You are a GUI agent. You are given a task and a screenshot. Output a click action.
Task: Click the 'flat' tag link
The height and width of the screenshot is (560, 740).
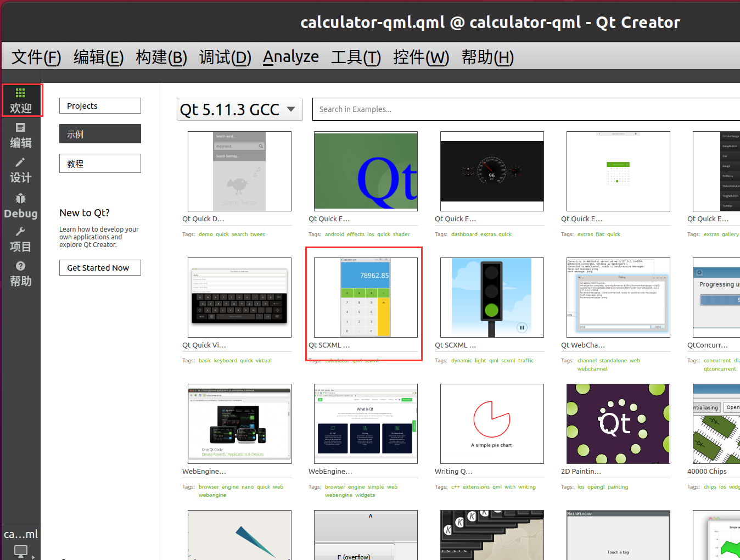click(599, 234)
